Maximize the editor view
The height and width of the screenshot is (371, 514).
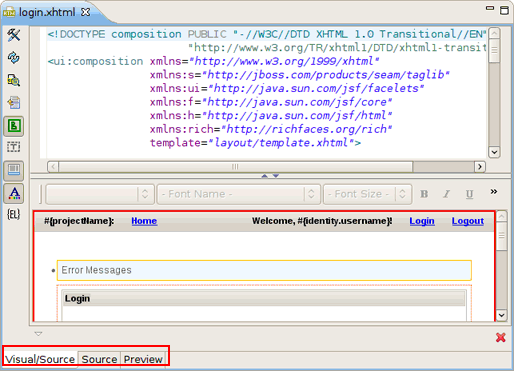coord(504,10)
